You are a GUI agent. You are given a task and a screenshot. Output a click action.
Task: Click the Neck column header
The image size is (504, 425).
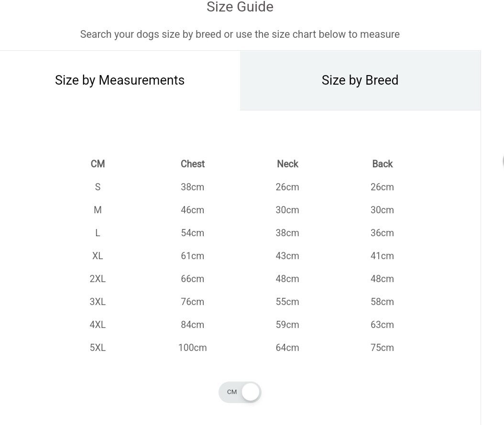287,164
